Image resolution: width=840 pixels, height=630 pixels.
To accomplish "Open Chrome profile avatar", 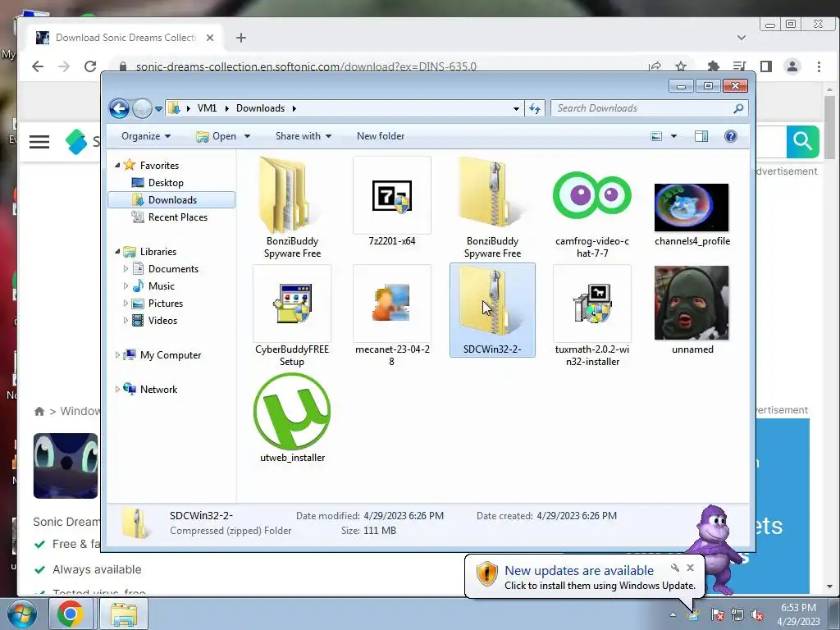I will [792, 66].
